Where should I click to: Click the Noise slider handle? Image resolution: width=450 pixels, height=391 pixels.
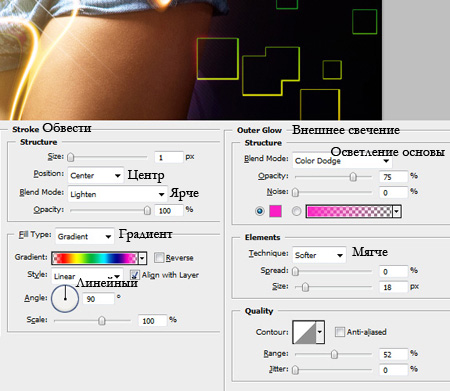[x=295, y=192]
